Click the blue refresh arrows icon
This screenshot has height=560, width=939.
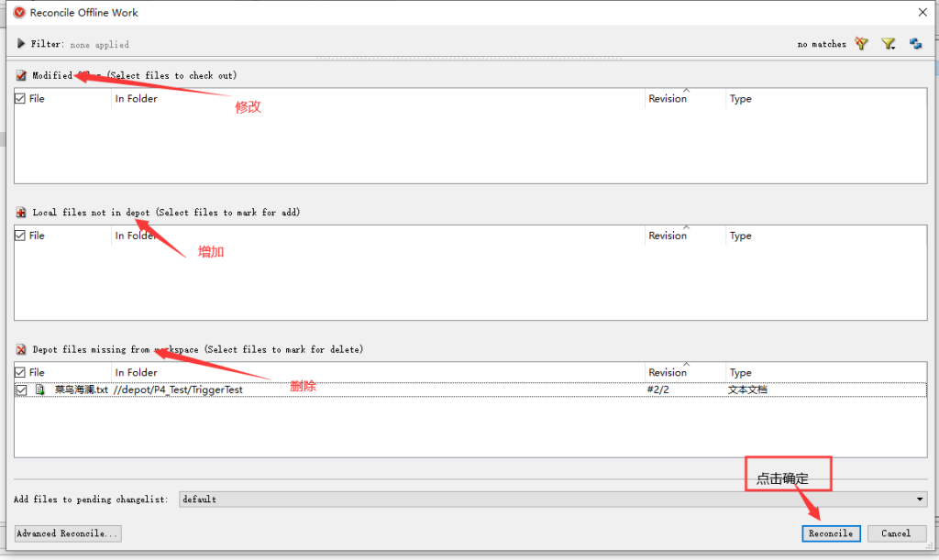(x=915, y=43)
